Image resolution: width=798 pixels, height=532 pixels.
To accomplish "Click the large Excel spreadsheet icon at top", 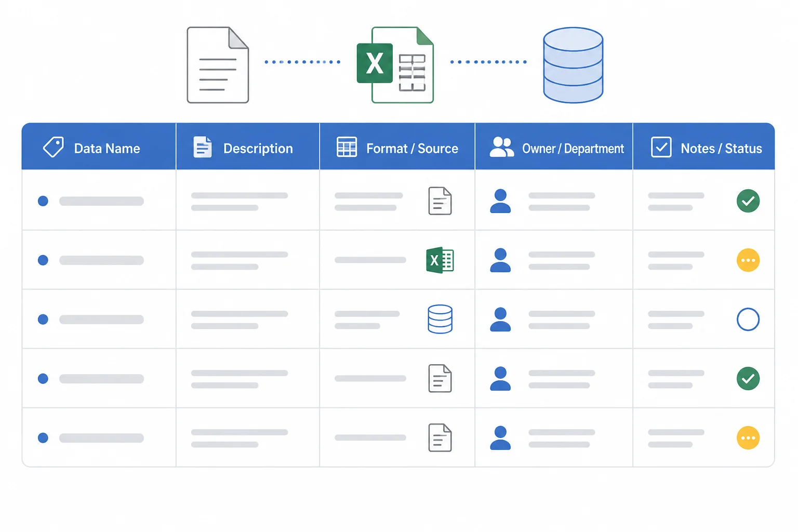I will point(395,65).
